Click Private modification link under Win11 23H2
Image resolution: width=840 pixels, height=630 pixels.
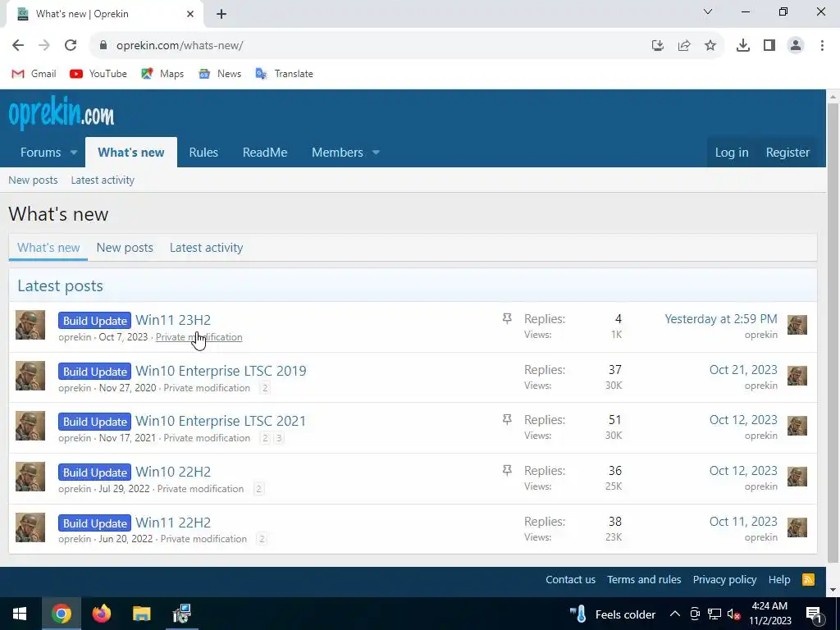[199, 337]
